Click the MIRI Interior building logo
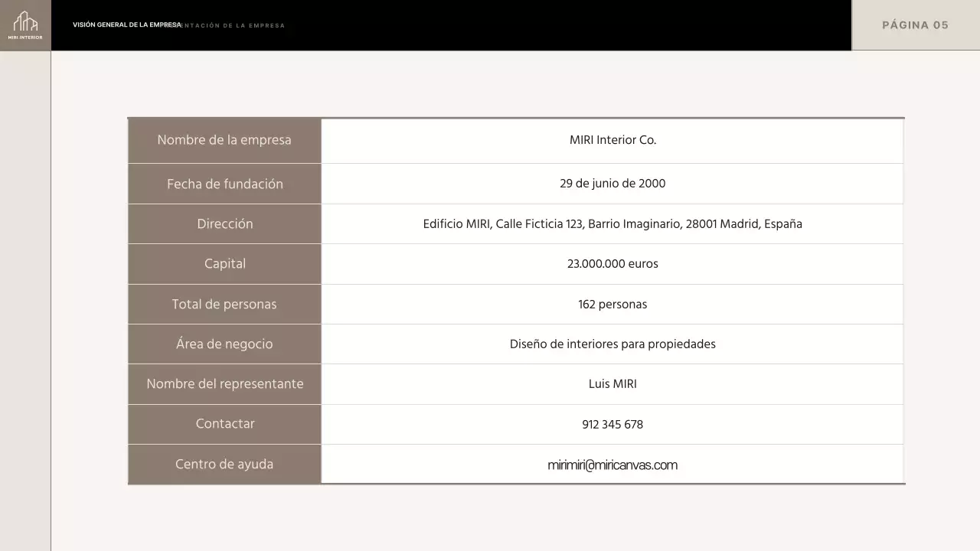980x551 pixels. [25, 21]
